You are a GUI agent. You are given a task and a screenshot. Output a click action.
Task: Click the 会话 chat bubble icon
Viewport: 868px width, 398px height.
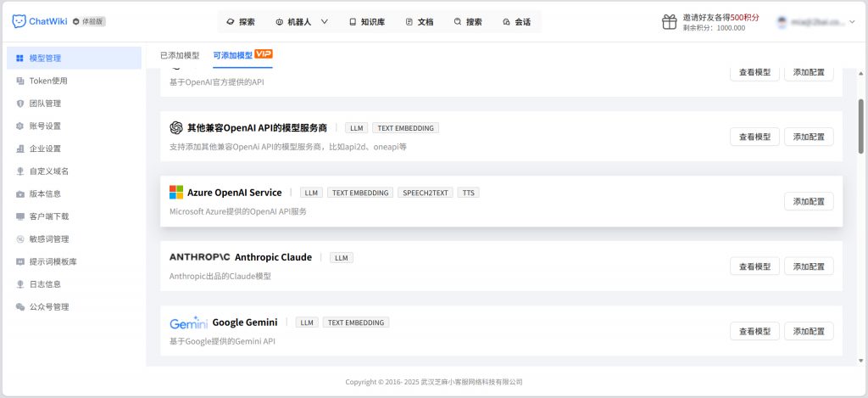pos(506,22)
